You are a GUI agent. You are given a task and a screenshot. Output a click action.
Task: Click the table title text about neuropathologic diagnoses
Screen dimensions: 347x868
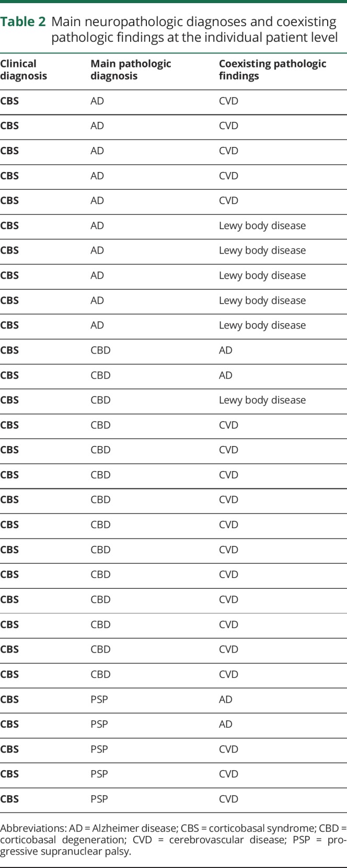pyautogui.click(x=194, y=29)
